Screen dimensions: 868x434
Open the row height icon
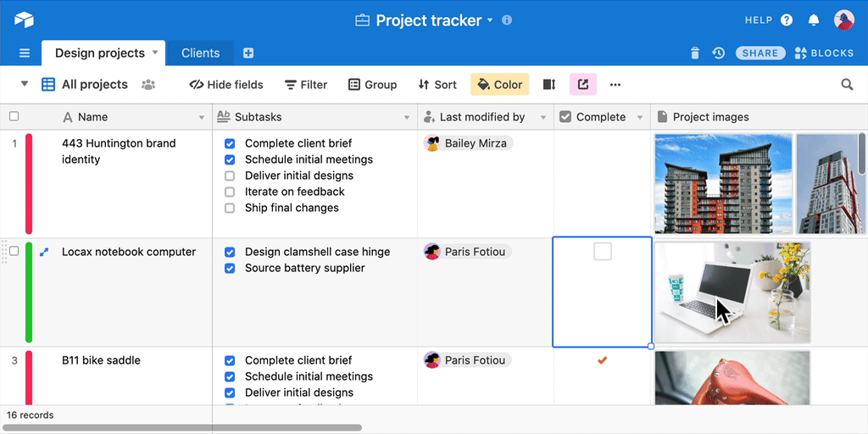(548, 85)
